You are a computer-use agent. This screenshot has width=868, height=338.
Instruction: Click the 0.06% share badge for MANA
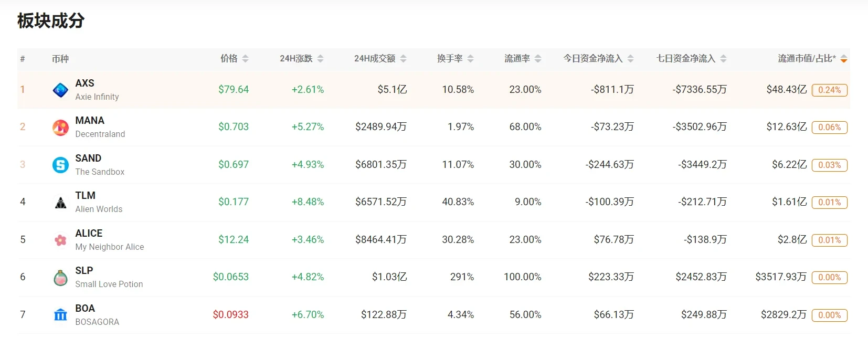click(x=829, y=127)
